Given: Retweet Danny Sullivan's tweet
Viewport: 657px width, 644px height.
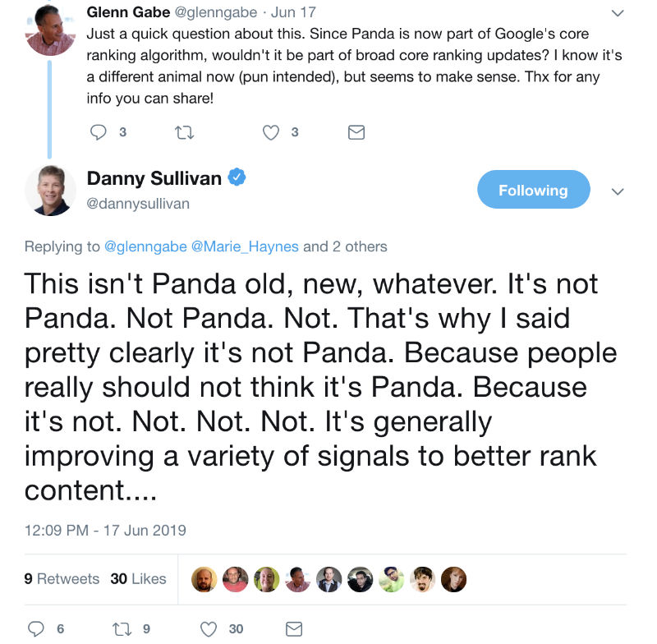Looking at the screenshot, I should coord(123,628).
